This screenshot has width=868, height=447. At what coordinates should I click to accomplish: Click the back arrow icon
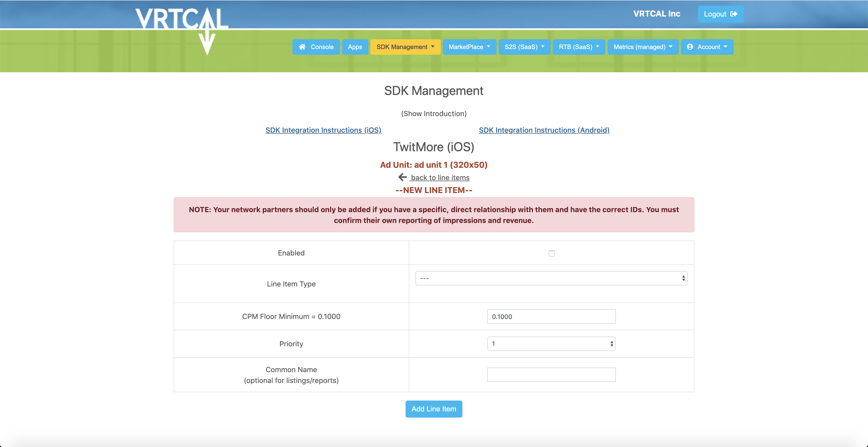pyautogui.click(x=402, y=177)
